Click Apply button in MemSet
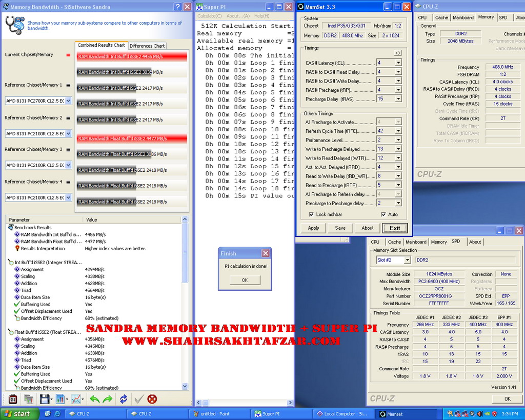This screenshot has width=525, height=420. [x=313, y=228]
